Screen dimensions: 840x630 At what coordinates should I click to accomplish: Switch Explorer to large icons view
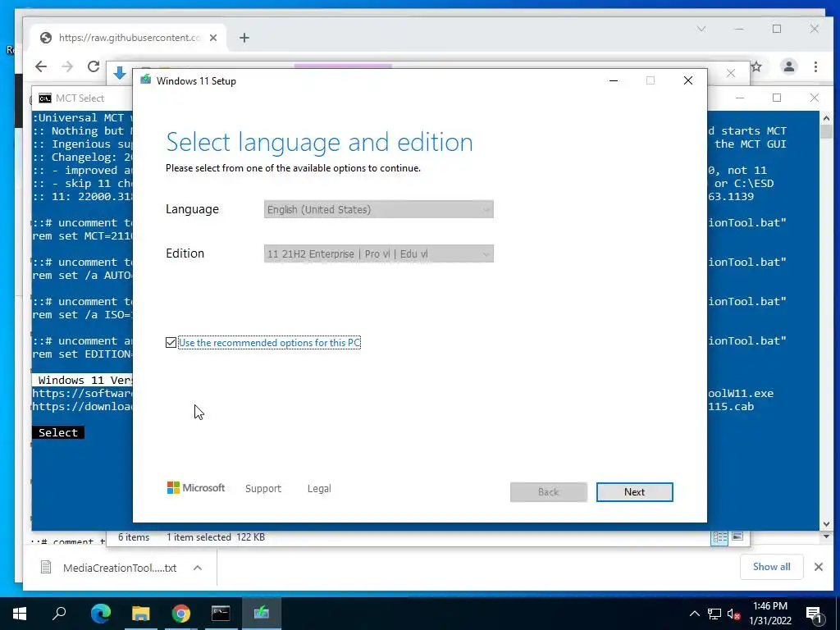point(737,536)
